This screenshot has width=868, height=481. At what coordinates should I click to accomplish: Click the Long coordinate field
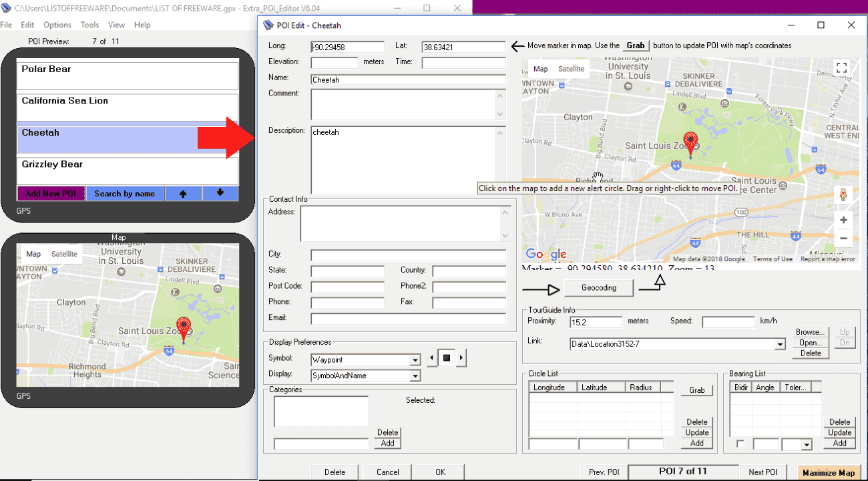pos(348,47)
